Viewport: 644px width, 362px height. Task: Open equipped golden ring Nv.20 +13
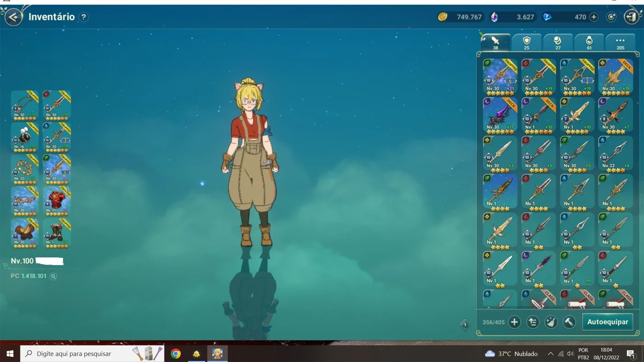pyautogui.click(x=25, y=169)
